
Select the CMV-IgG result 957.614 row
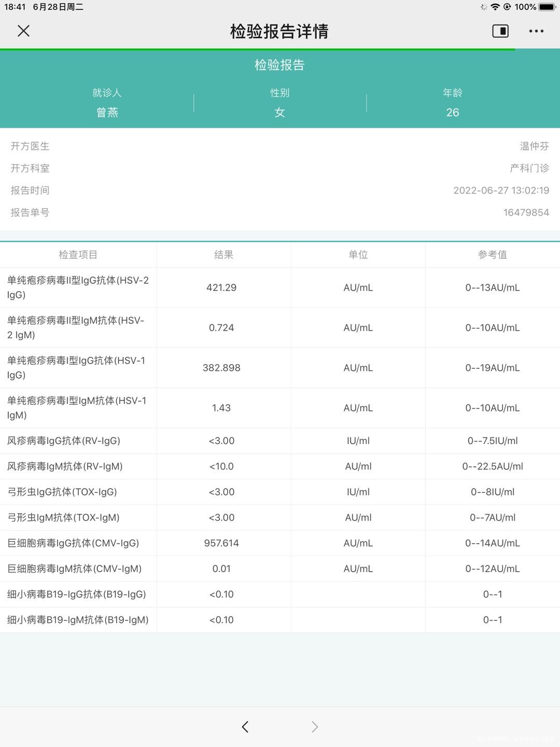[280, 543]
